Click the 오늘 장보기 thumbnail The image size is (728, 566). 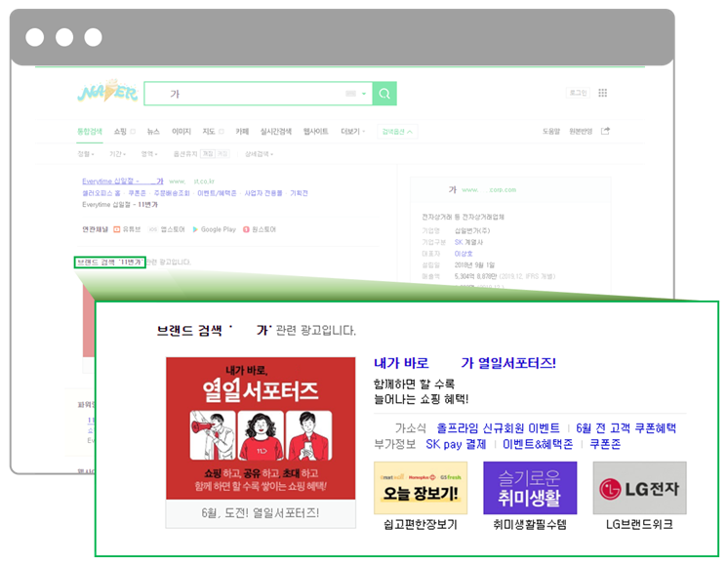point(421,488)
